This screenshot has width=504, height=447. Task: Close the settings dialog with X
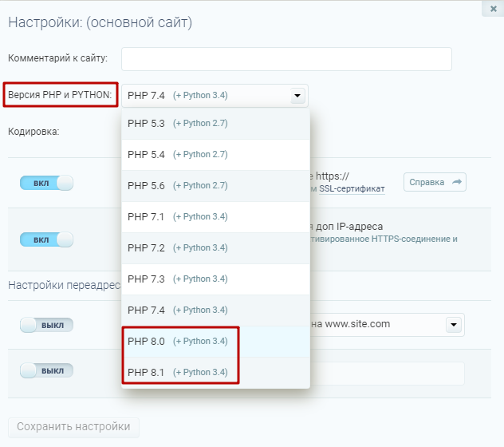[493, 8]
